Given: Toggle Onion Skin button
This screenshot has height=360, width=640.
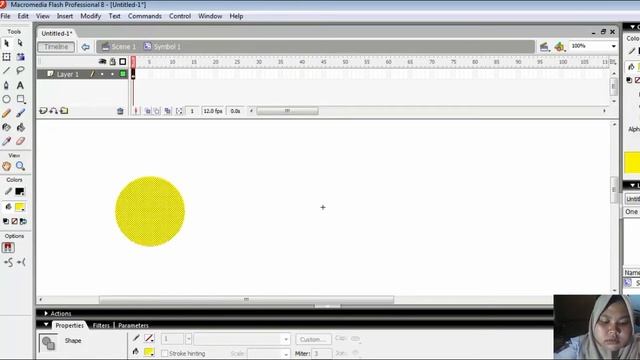Looking at the screenshot, I should [x=147, y=111].
